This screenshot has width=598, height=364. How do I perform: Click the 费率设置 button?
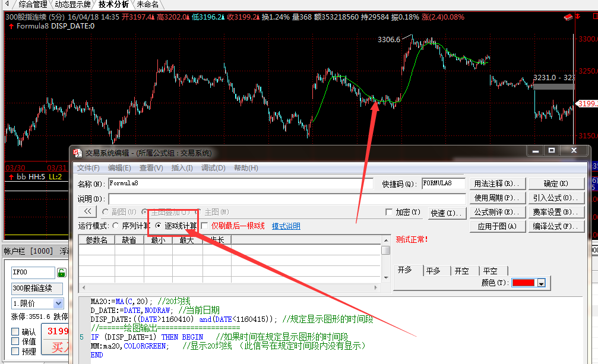click(556, 212)
